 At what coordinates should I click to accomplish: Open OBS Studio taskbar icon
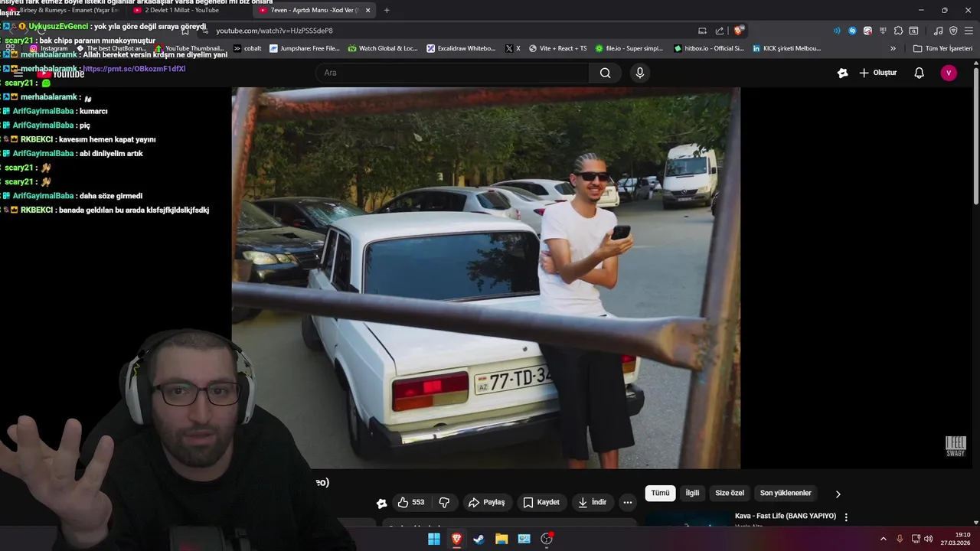click(547, 539)
